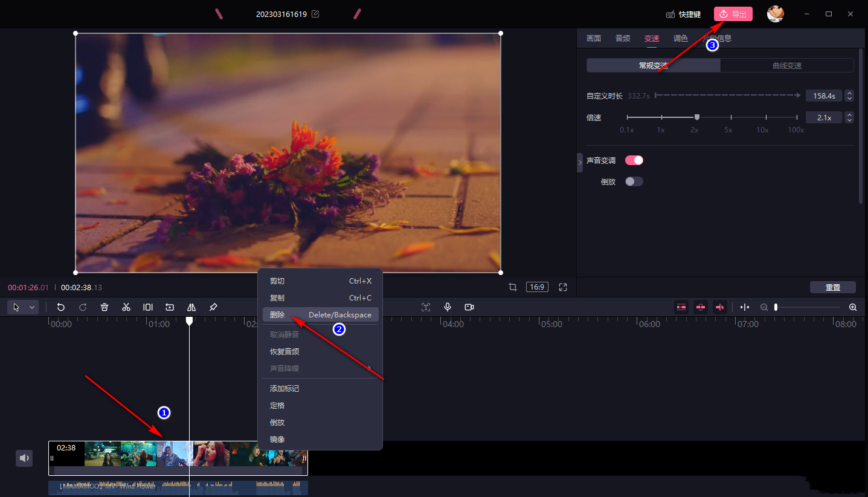The height and width of the screenshot is (497, 868).
Task: Click the trash delete icon in toolbar
Action: tap(104, 307)
